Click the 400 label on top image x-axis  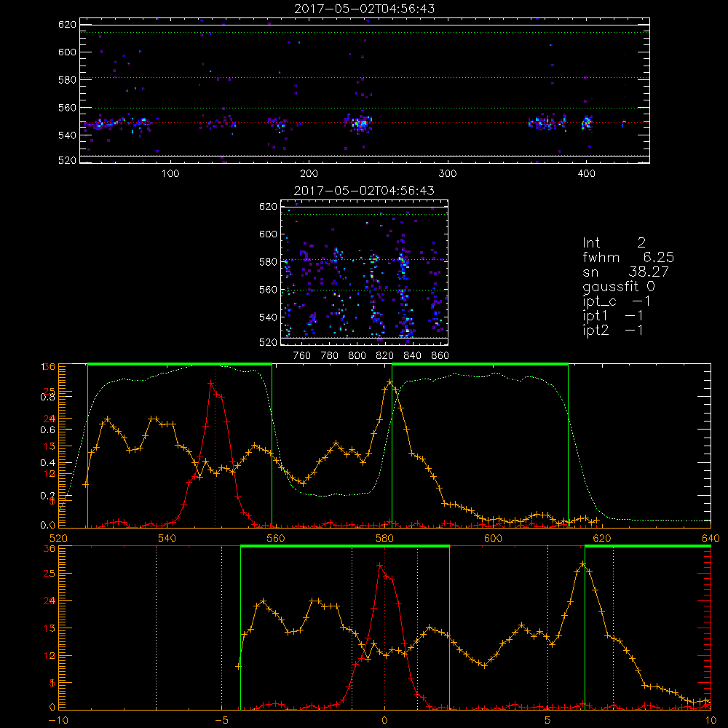click(586, 174)
